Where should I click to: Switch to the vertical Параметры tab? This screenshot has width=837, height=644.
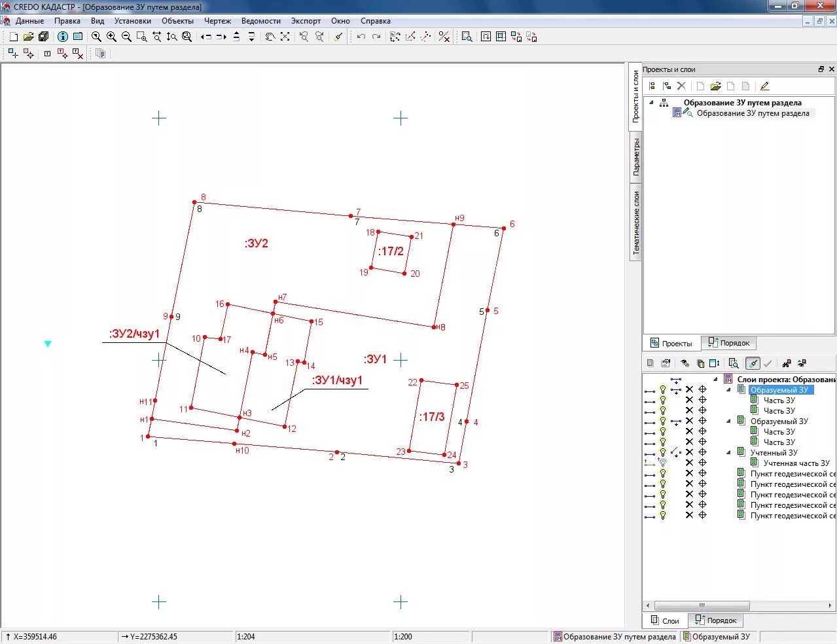pos(635,157)
